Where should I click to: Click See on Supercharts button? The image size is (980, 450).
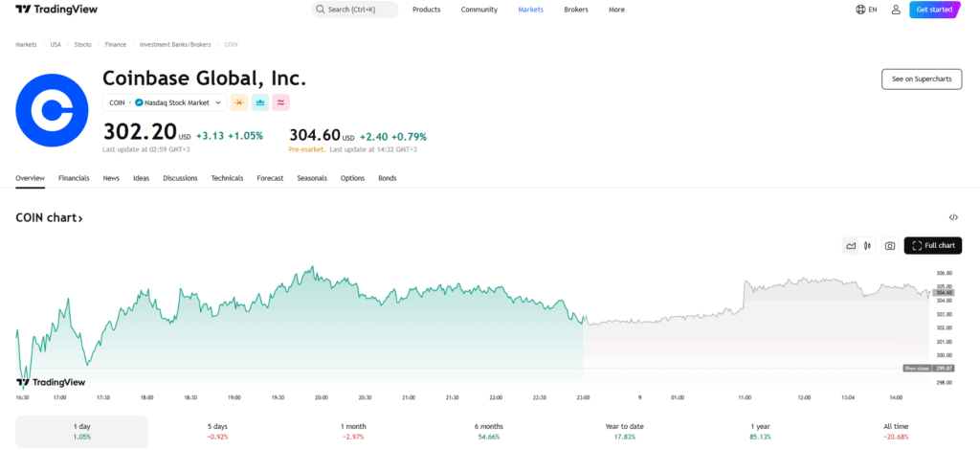[x=922, y=79]
